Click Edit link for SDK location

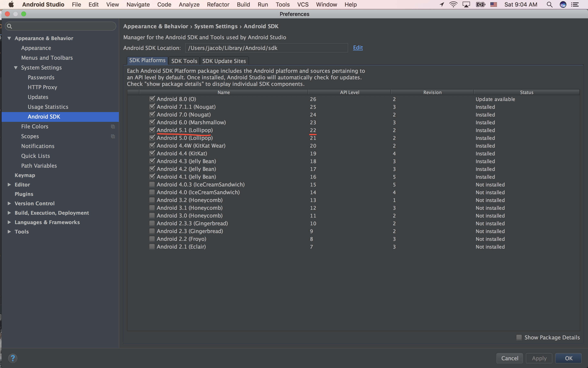(358, 48)
